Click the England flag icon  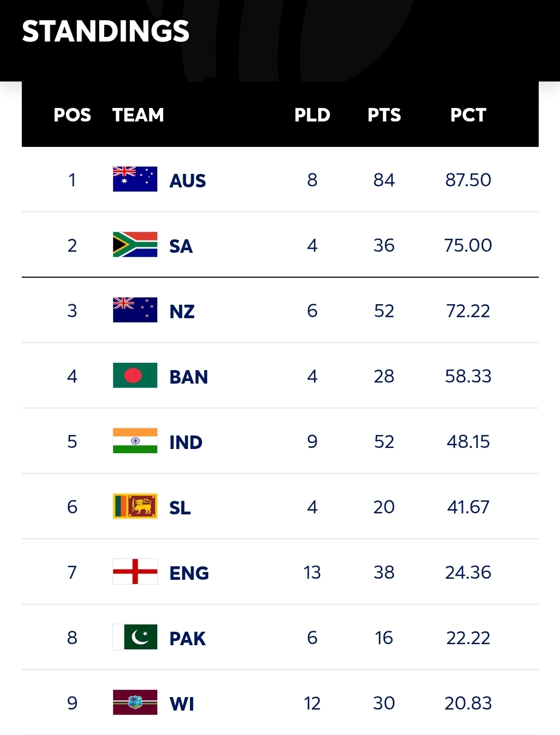tap(135, 571)
